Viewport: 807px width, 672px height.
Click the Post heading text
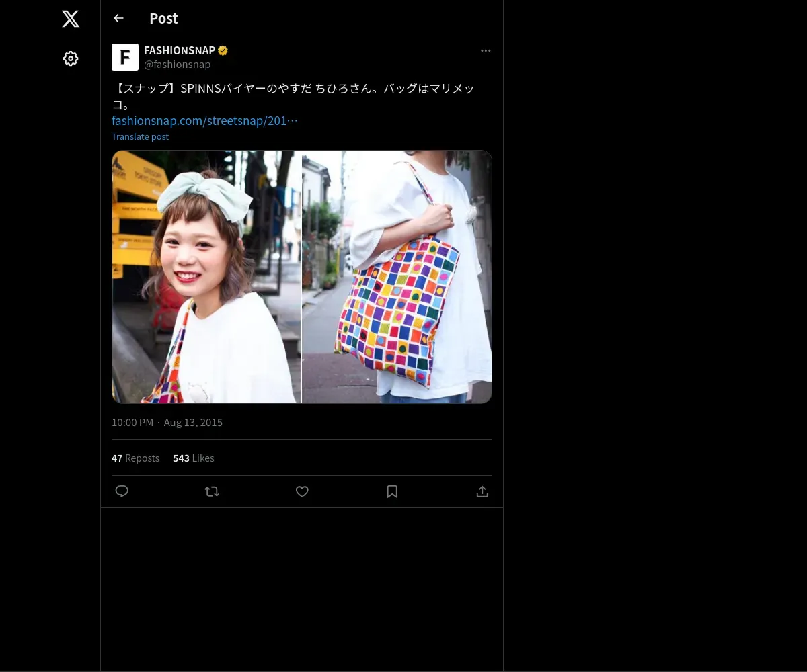pos(163,19)
